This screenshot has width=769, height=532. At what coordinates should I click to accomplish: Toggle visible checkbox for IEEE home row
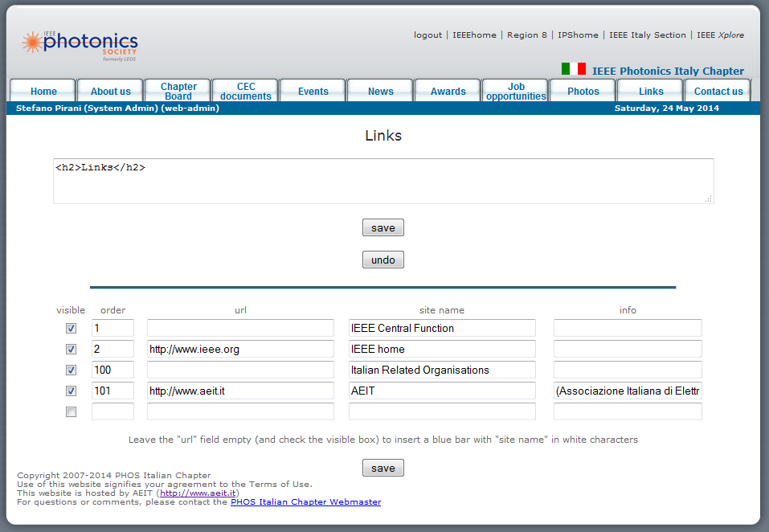click(71, 349)
